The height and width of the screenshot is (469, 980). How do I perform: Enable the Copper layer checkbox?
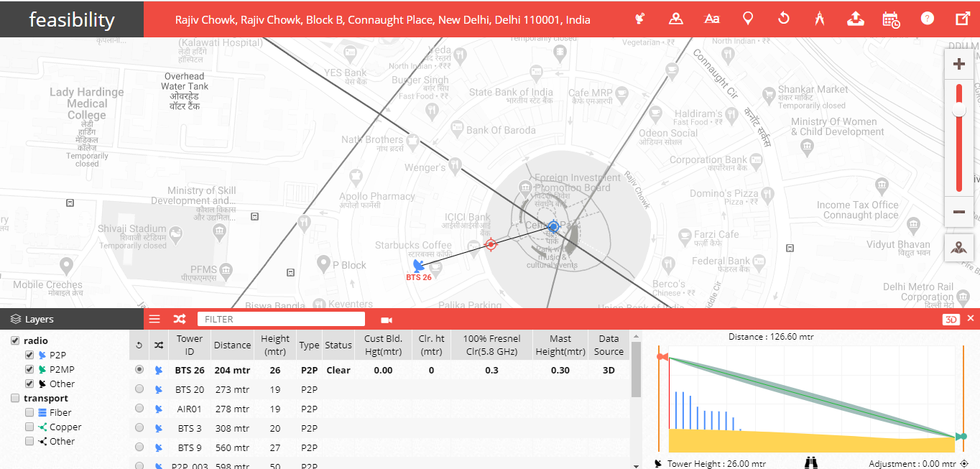pyautogui.click(x=29, y=427)
